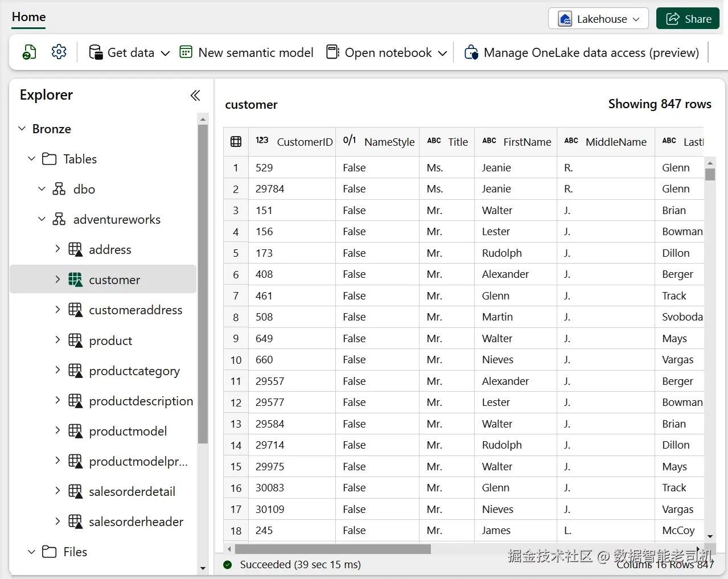Click the product table icon
The image size is (728, 579).
pos(75,340)
